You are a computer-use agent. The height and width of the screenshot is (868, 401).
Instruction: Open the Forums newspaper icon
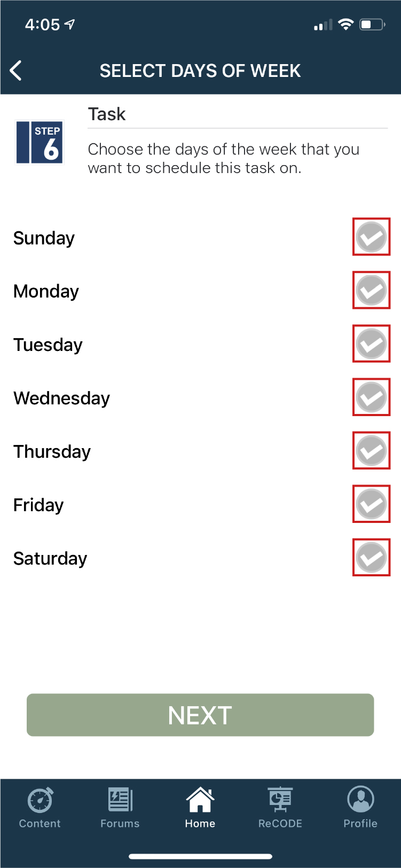tap(120, 800)
